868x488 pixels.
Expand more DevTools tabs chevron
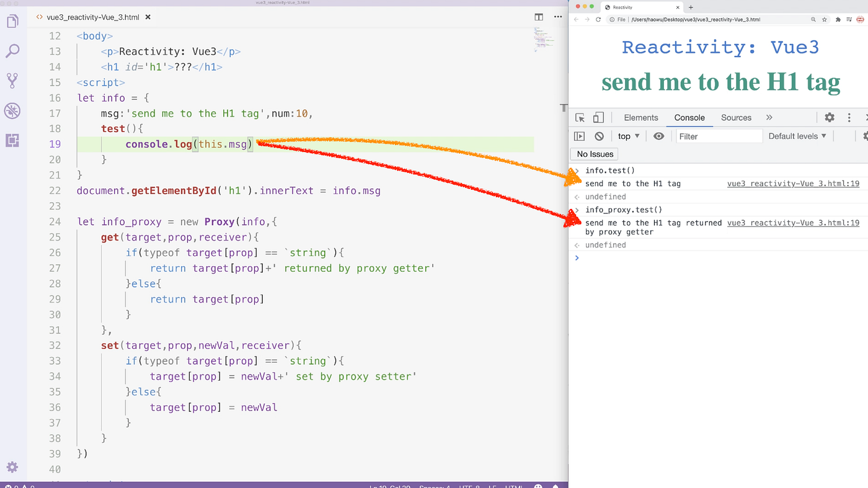(x=769, y=117)
